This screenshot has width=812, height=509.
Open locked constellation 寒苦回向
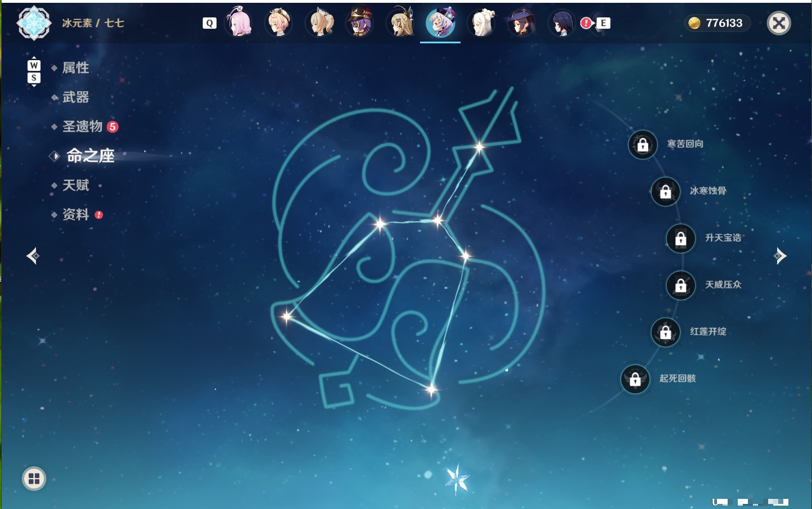[643, 145]
